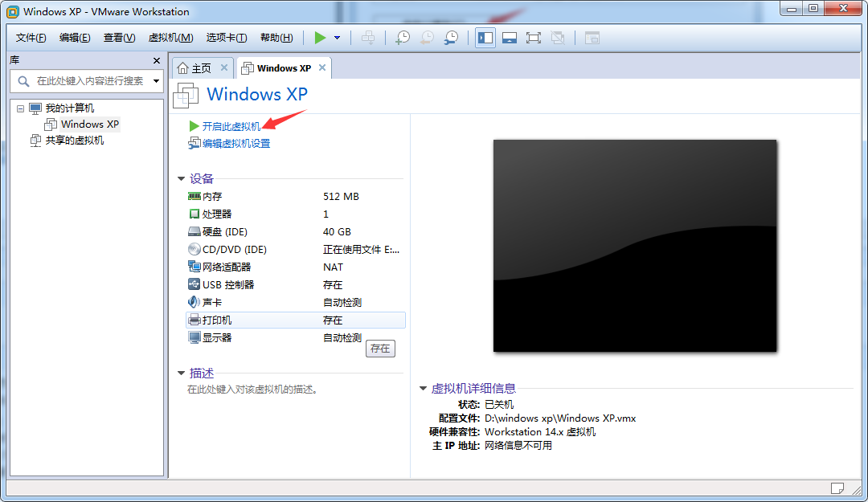This screenshot has height=502, width=868.
Task: Click the 声卡 自动检测 value
Action: [x=342, y=303]
